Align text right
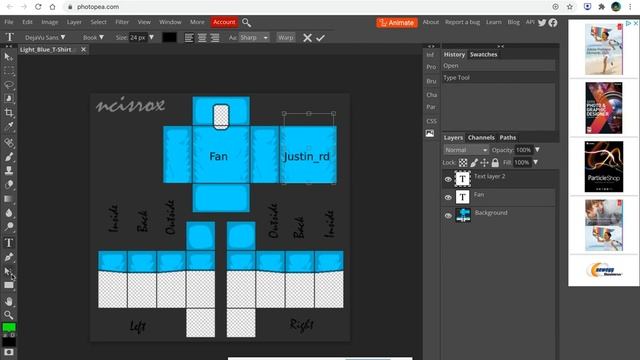640x360 pixels. pyautogui.click(x=215, y=38)
